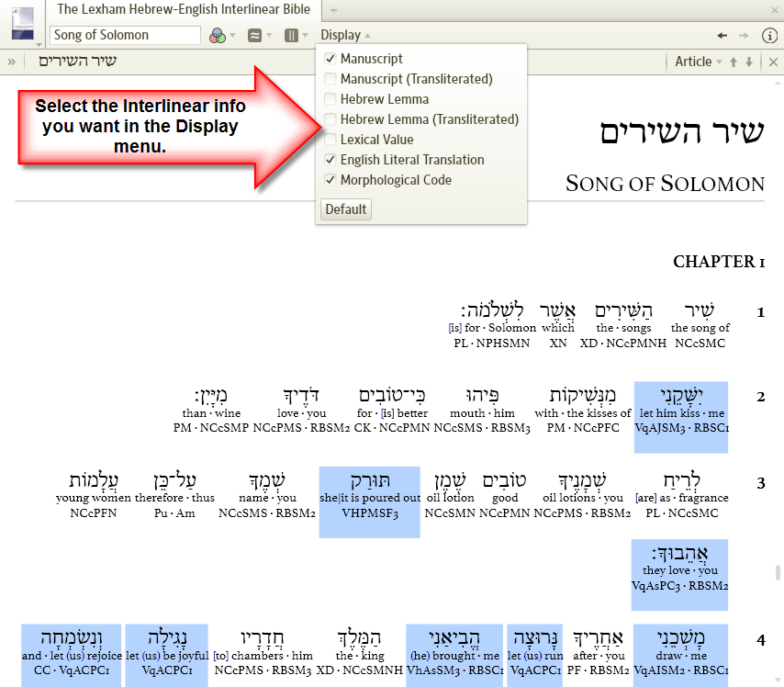Click the gloss 'than · wine'

pyautogui.click(x=211, y=413)
